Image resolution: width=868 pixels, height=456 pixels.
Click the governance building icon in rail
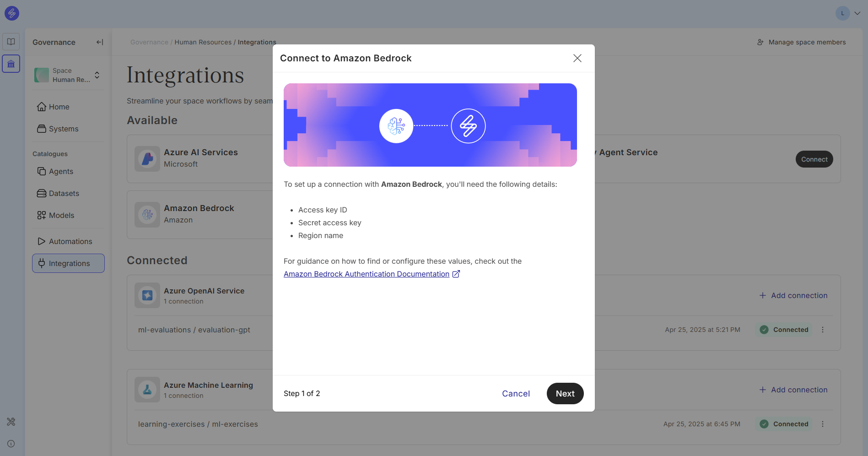coord(11,64)
